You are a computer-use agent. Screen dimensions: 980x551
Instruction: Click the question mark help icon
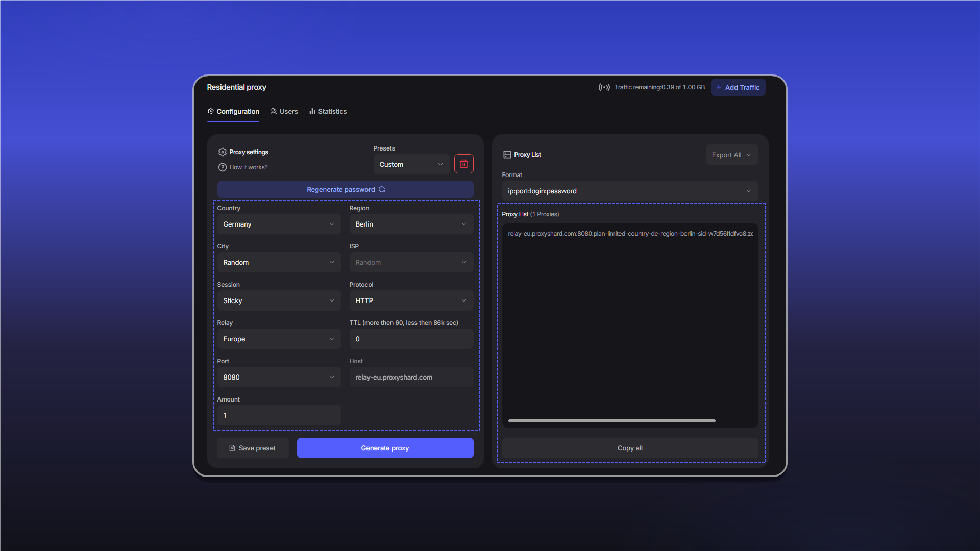[x=222, y=167]
